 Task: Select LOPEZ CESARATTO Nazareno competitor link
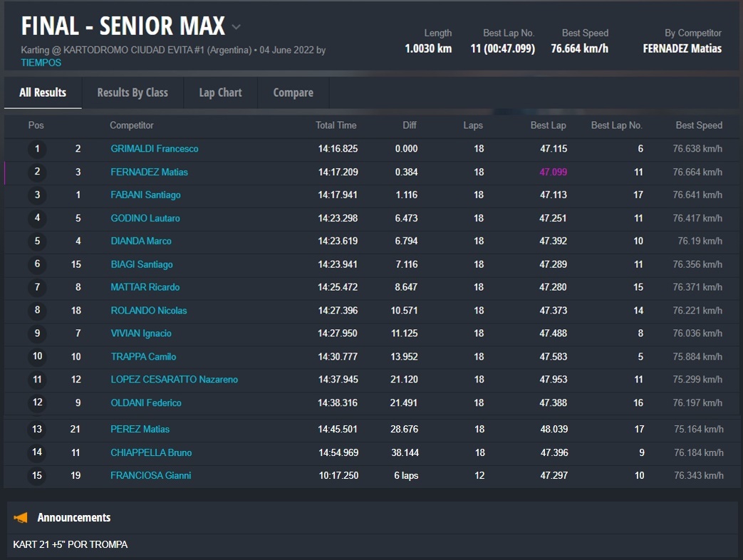point(174,380)
